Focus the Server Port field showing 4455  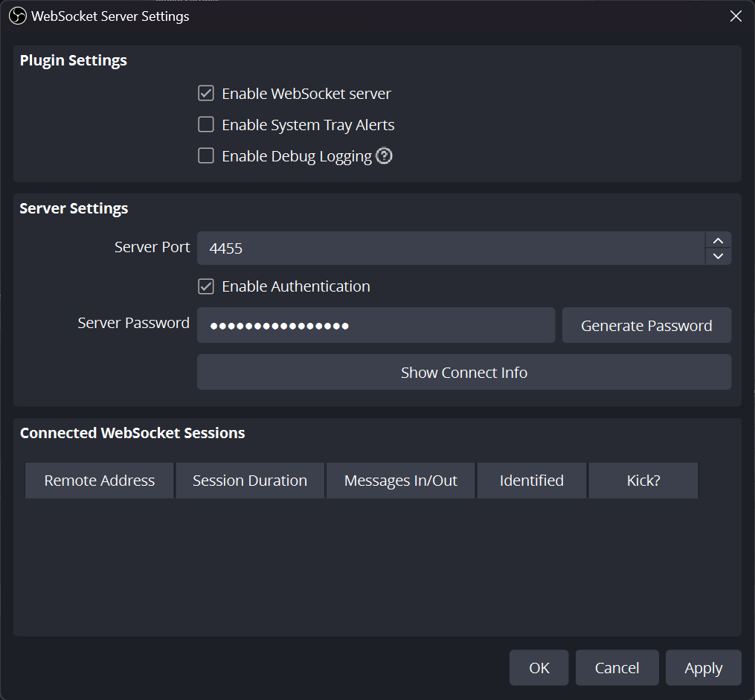tap(452, 248)
